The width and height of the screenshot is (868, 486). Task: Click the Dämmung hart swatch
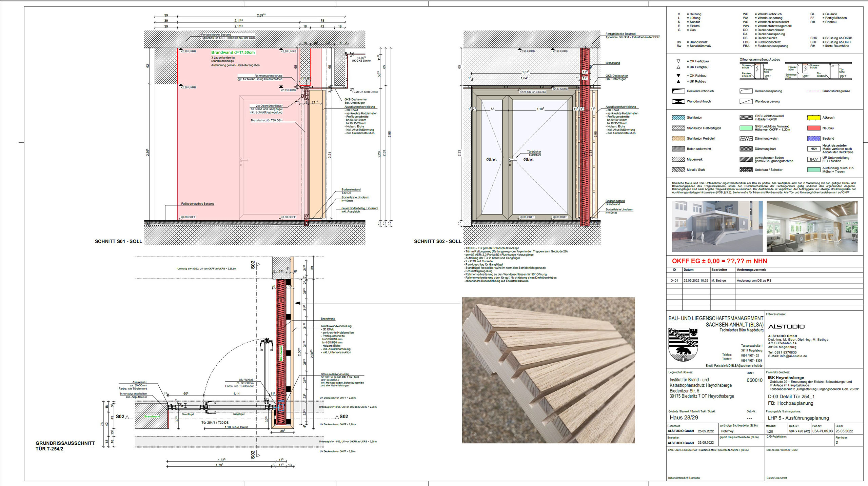[x=746, y=149]
